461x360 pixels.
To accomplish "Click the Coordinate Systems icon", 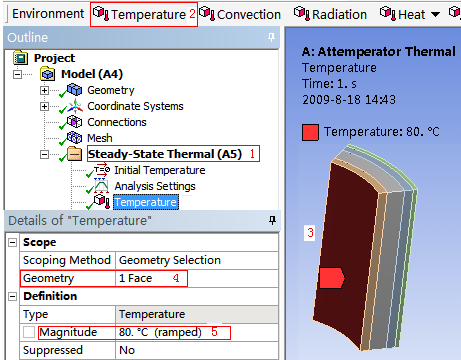I will 75,106.
